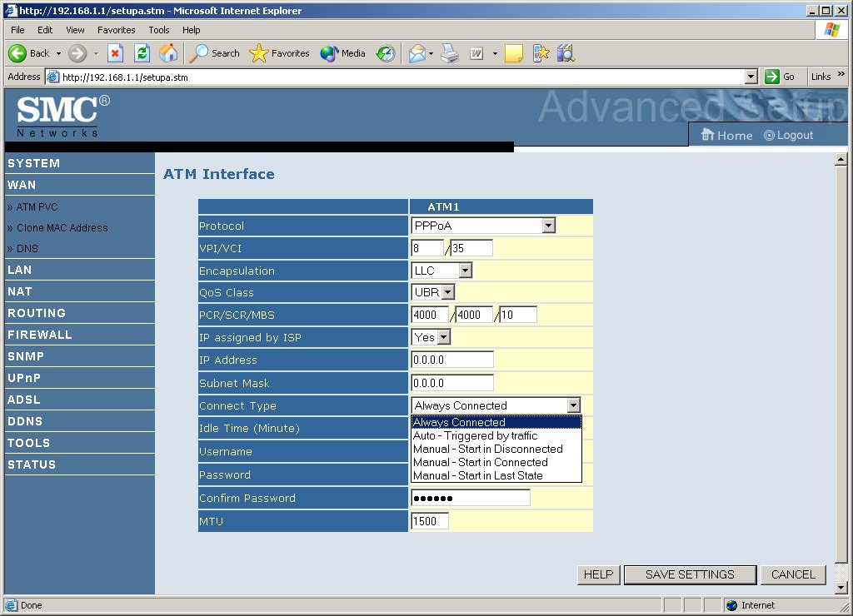Image resolution: width=853 pixels, height=616 pixels.
Task: Click the Print toolbar icon
Action: coord(450,53)
